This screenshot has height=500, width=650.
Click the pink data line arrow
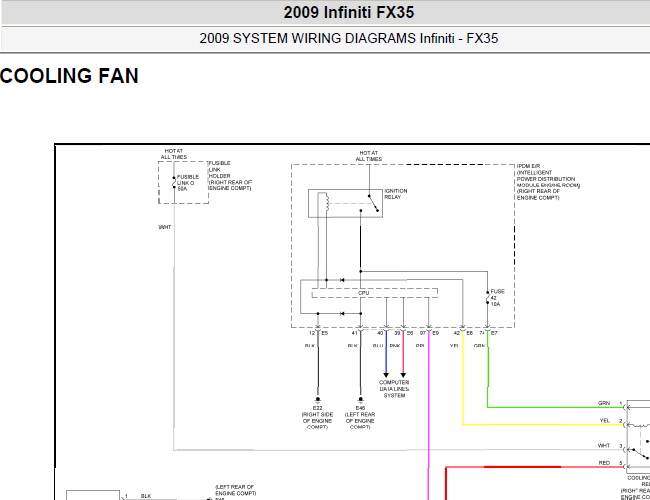pyautogui.click(x=403, y=375)
